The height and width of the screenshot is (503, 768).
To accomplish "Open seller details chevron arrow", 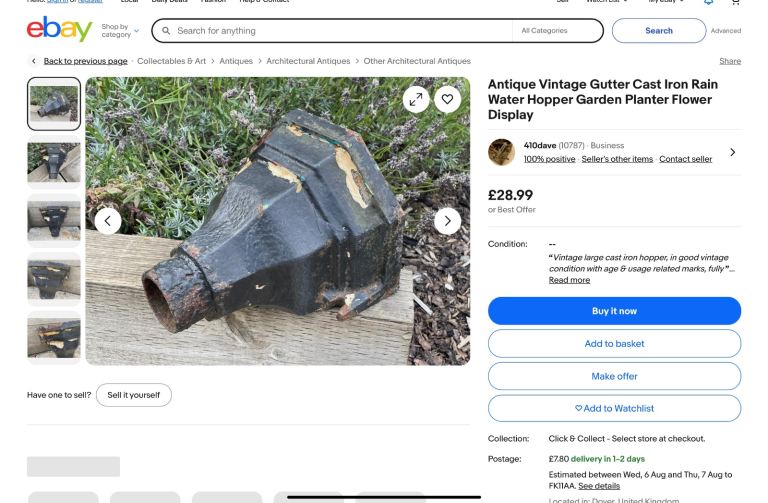I will click(732, 152).
